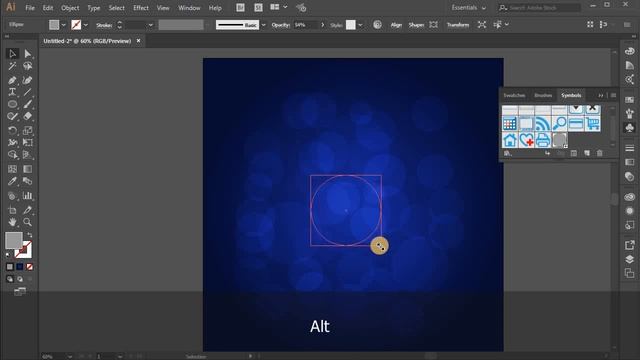The height and width of the screenshot is (360, 640).
Task: Open the zoom level dropdown
Action: (70, 356)
